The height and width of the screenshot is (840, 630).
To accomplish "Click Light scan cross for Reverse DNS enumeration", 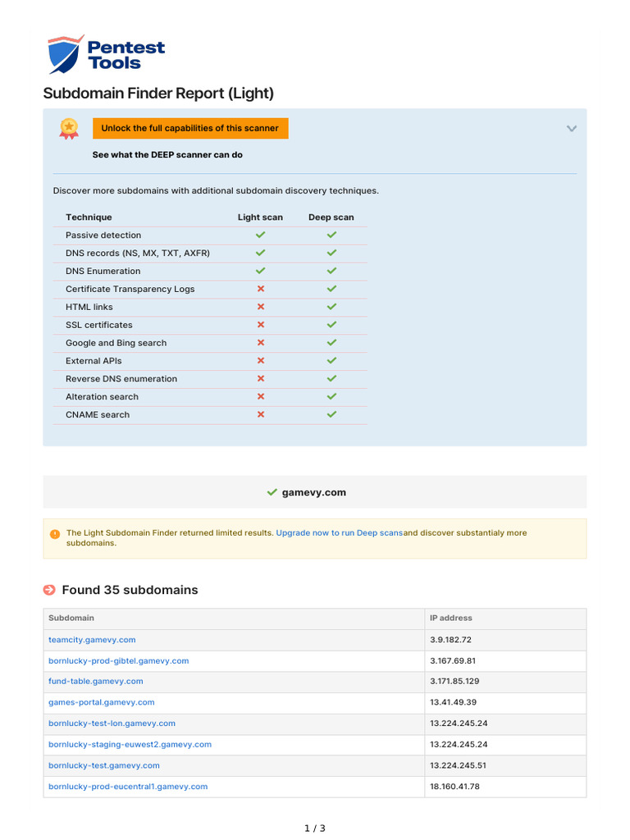I will (261, 379).
